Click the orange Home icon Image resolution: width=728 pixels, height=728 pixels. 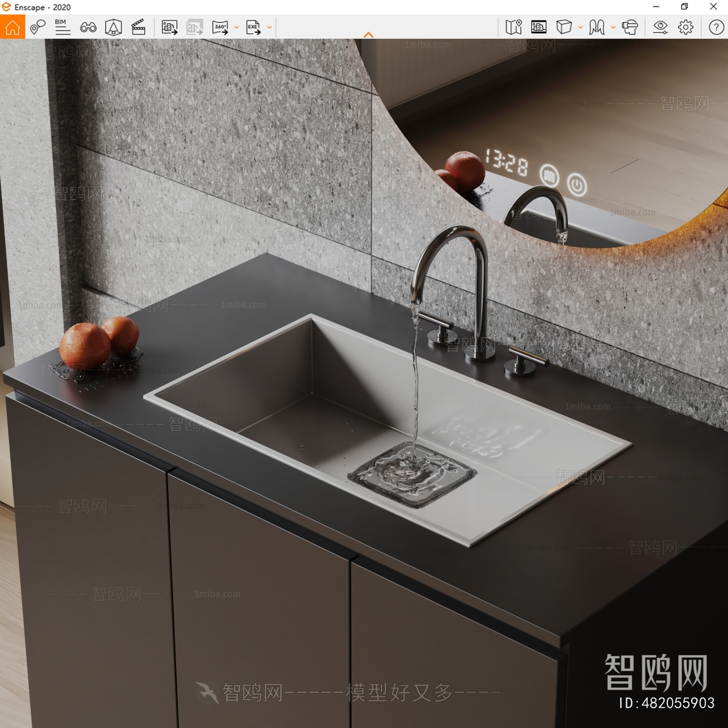(x=12, y=27)
